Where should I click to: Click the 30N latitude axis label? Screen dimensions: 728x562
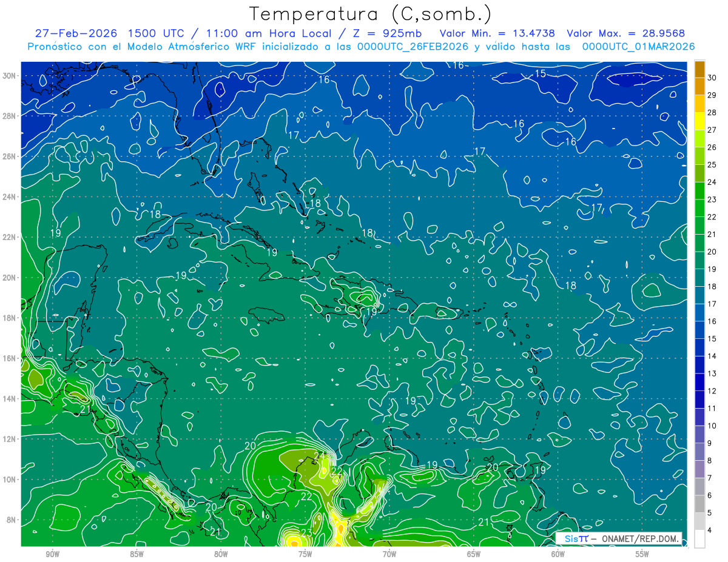click(10, 76)
